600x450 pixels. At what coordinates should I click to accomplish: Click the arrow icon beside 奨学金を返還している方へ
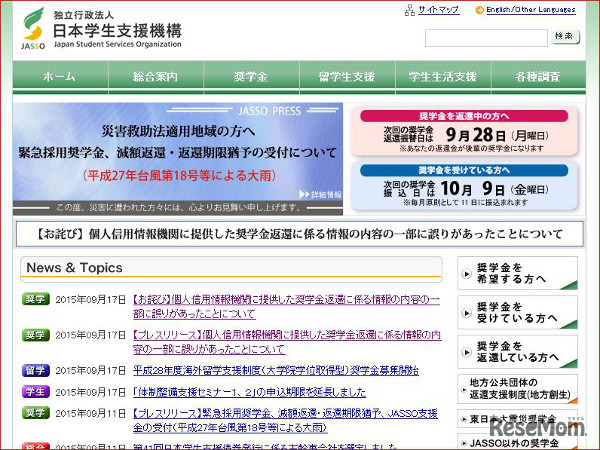pos(466,352)
